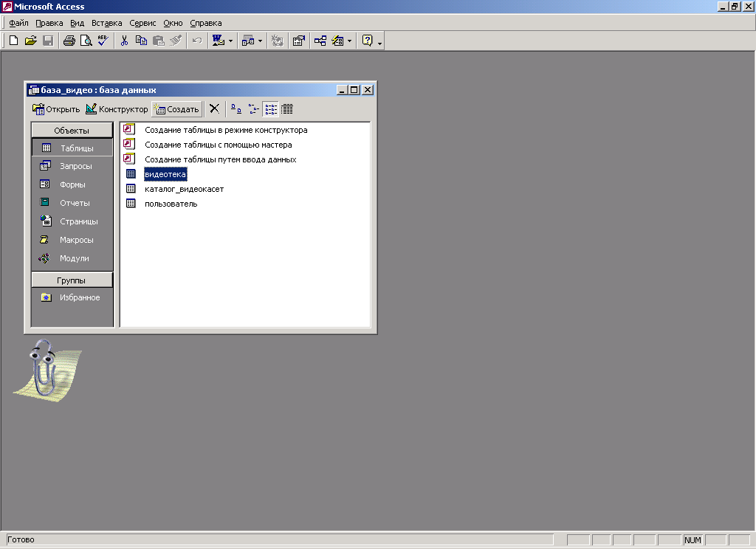The image size is (756, 549).
Task: Expand Office Links dropdown arrow
Action: [x=230, y=41]
